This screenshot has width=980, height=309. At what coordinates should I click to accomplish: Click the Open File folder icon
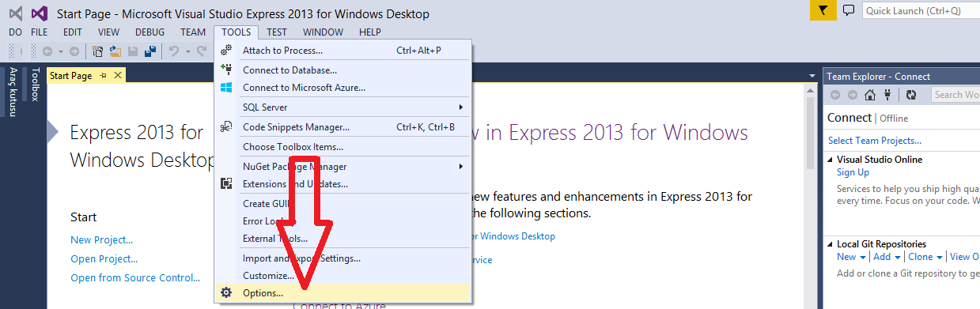coord(115,51)
